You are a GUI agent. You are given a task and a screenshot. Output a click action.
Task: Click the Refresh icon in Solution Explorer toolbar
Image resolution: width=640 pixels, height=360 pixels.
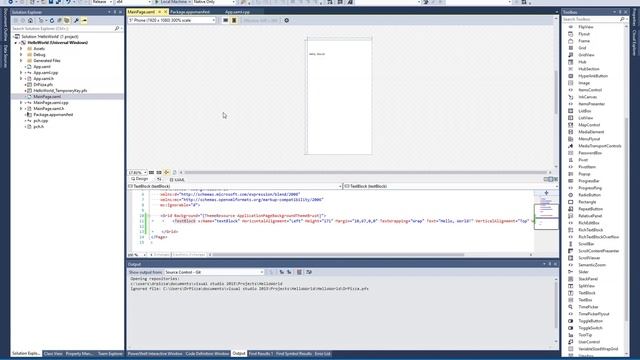tap(52, 20)
